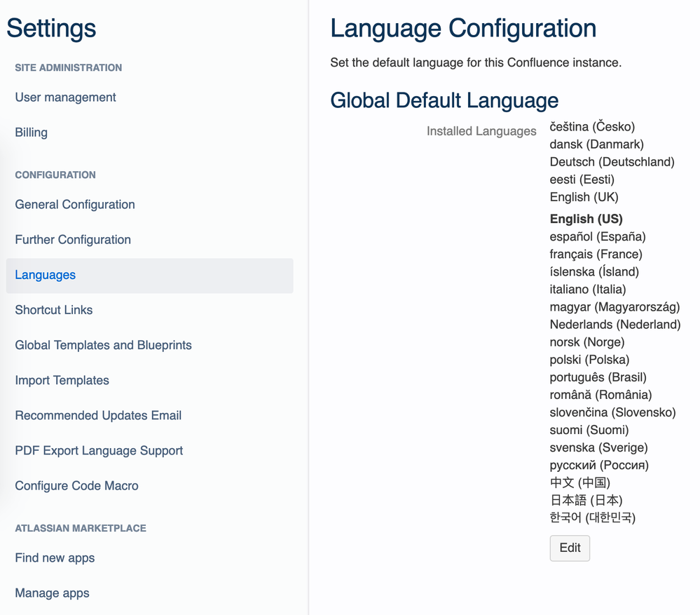Click the Edit button

point(570,548)
